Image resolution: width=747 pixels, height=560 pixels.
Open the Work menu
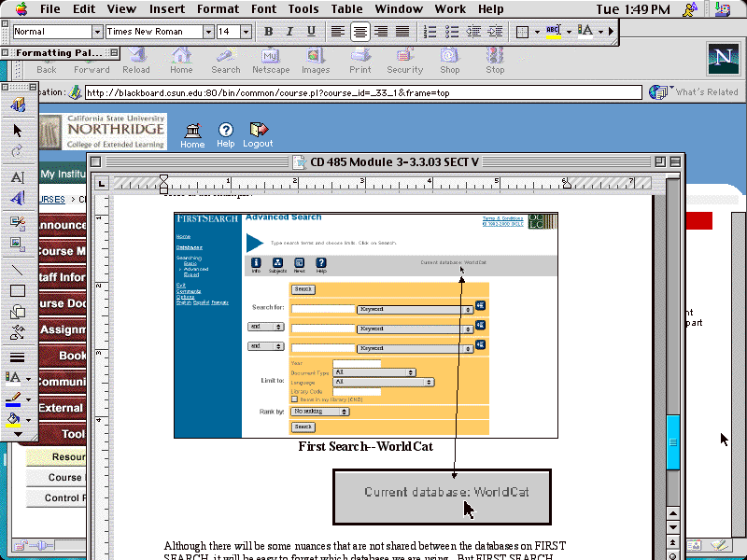coord(450,9)
